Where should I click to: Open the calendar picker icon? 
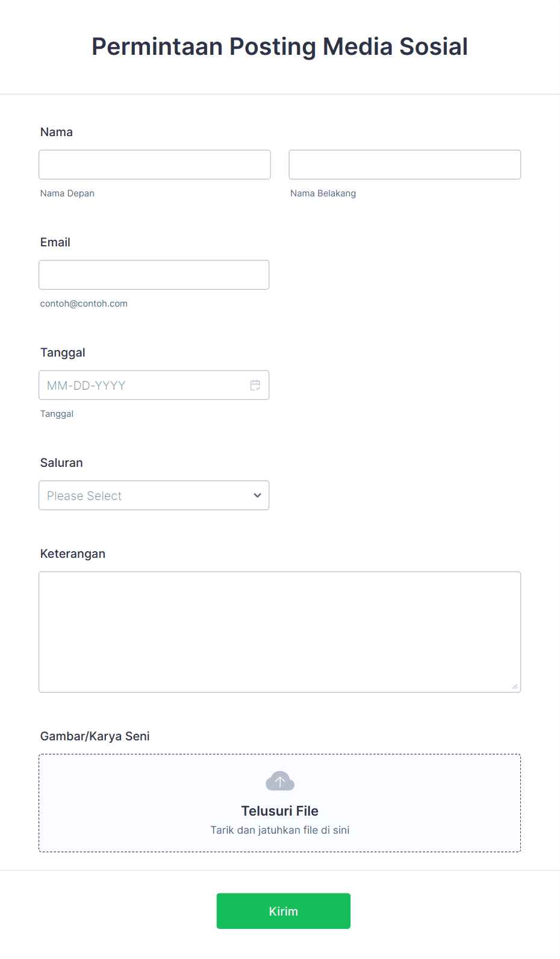tap(255, 385)
